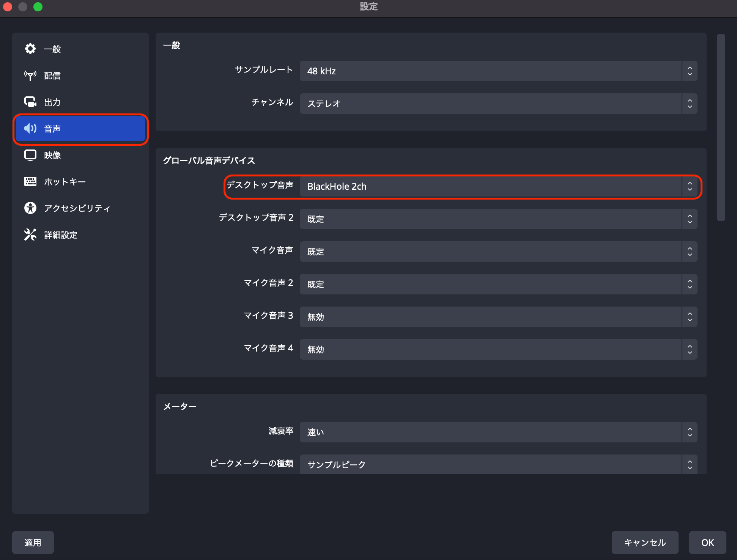The height and width of the screenshot is (560, 737).
Task: Open the マイク音声 device selector
Action: (497, 252)
